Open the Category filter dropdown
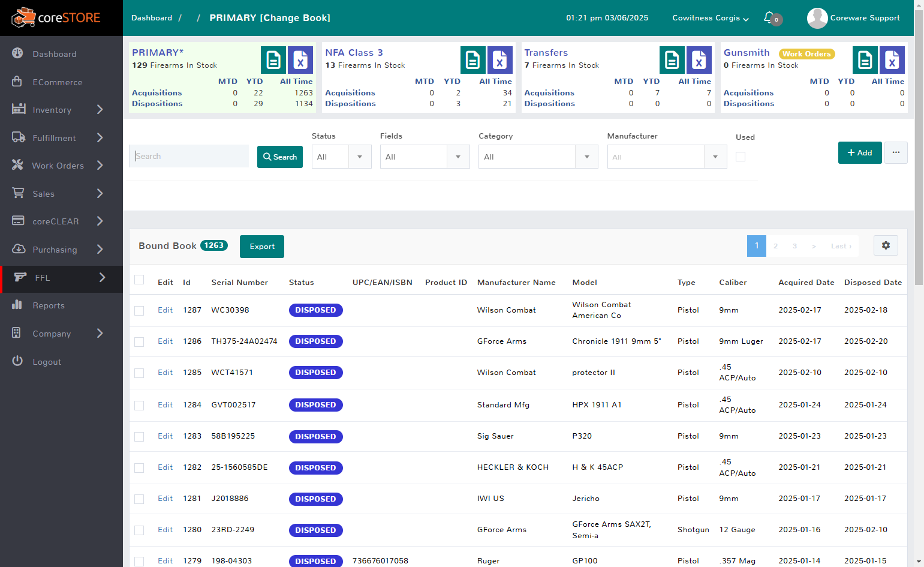Image resolution: width=924 pixels, height=567 pixels. pos(538,157)
